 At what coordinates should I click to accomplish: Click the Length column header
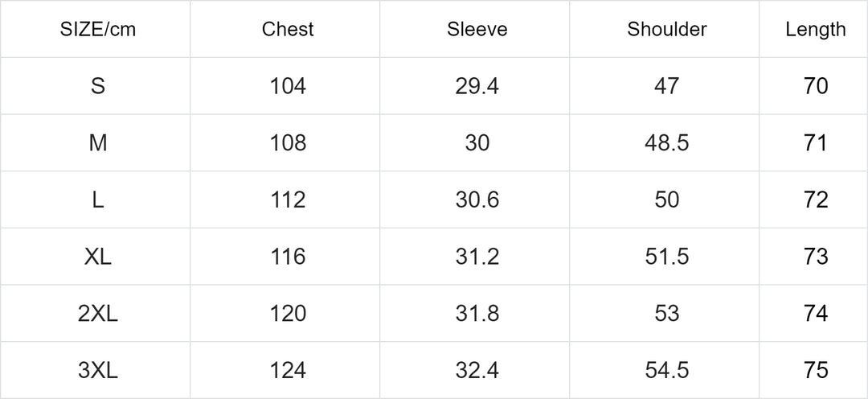(816, 30)
